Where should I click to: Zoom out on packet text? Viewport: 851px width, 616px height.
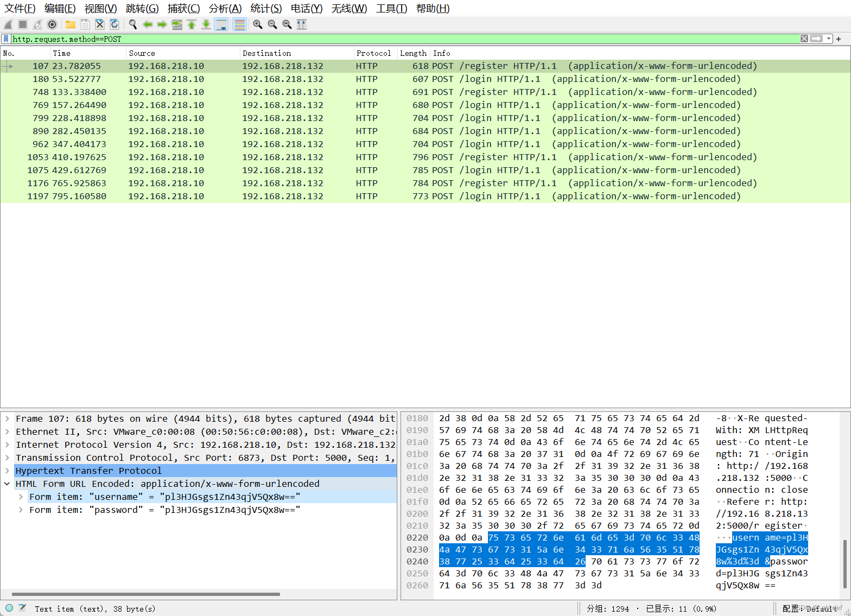[x=272, y=24]
